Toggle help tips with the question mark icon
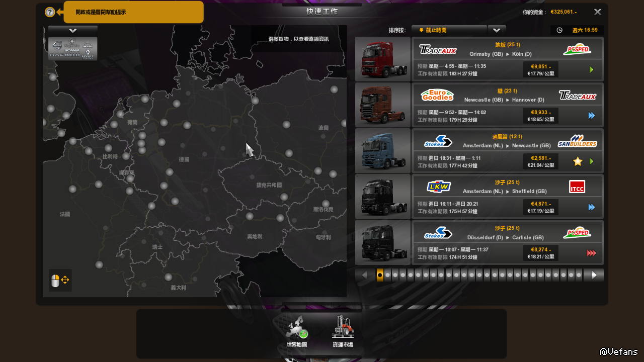This screenshot has width=644, height=362. coord(50,12)
